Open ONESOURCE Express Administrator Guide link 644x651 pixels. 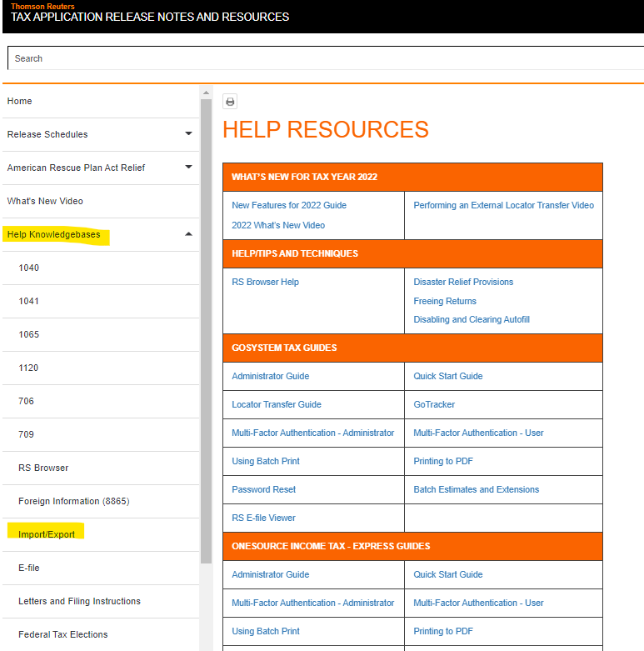point(270,574)
